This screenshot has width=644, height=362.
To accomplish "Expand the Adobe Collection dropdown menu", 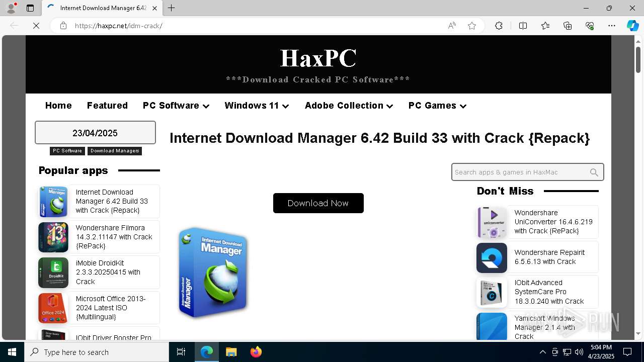I will (349, 106).
